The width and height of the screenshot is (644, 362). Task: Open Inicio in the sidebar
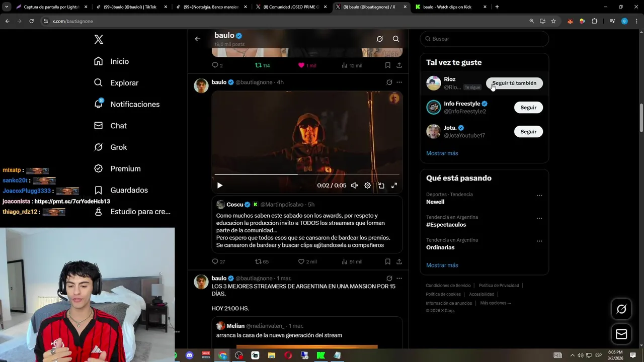point(112,61)
